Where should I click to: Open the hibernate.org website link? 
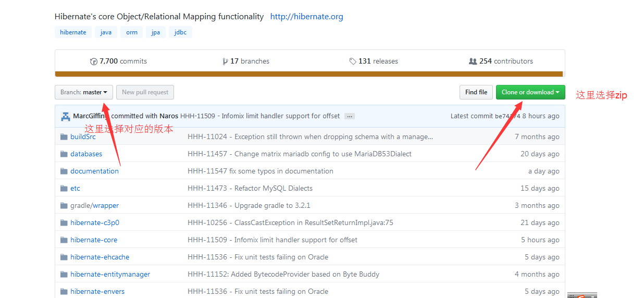pyautogui.click(x=306, y=17)
